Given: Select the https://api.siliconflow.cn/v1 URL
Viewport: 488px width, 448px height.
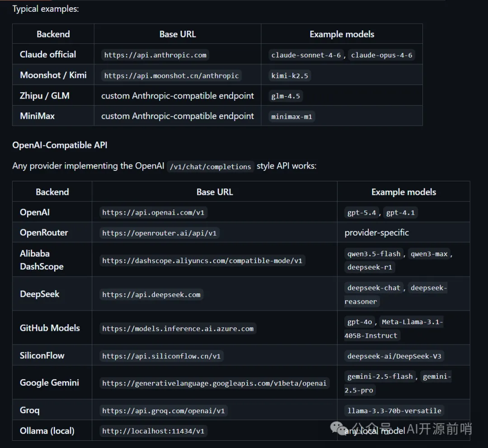Looking at the screenshot, I should coord(161,356).
